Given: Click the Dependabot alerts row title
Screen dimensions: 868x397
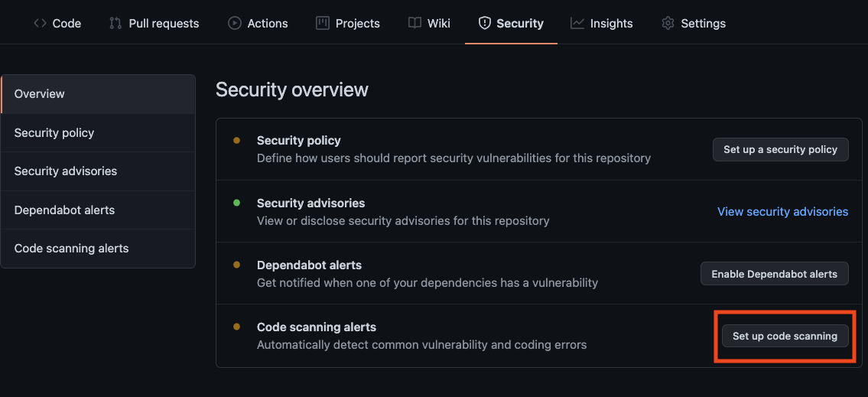Looking at the screenshot, I should click(x=310, y=265).
